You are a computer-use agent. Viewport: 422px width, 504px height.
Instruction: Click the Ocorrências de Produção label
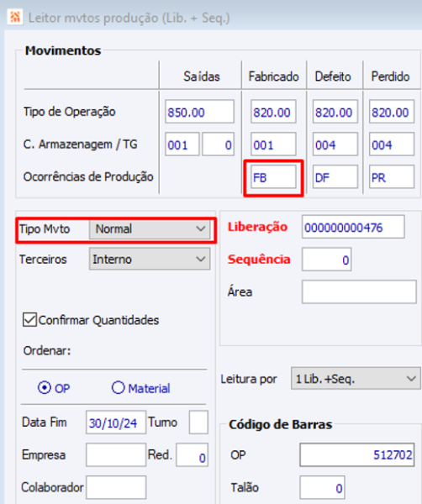pos(88,176)
